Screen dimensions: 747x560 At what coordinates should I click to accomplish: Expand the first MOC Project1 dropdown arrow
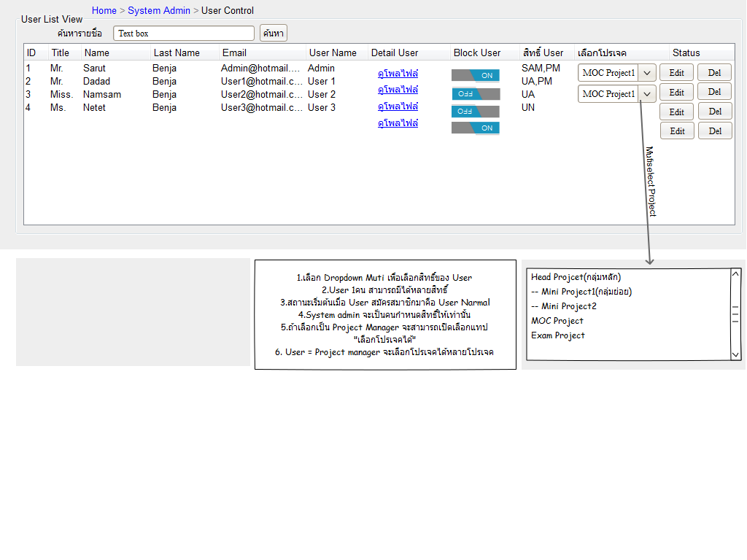point(647,74)
